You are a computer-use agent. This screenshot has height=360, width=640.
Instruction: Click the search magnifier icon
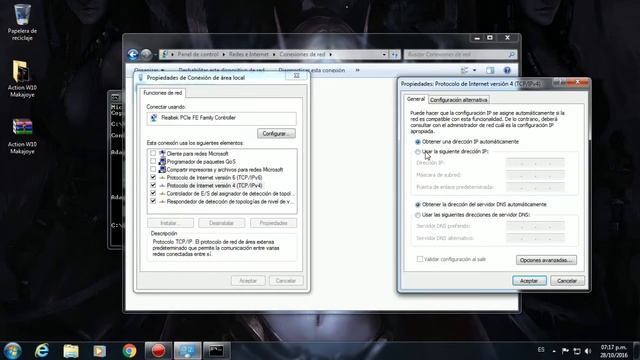click(x=511, y=54)
